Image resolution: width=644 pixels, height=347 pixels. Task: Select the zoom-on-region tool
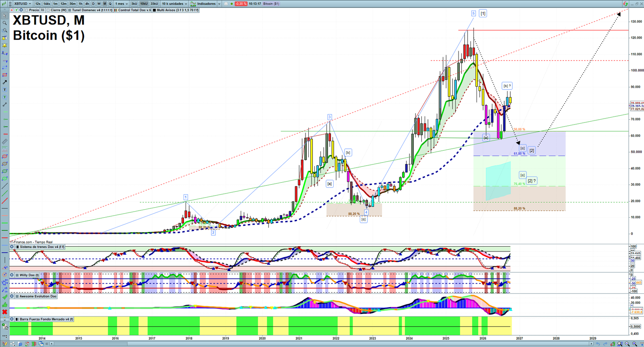point(5,30)
